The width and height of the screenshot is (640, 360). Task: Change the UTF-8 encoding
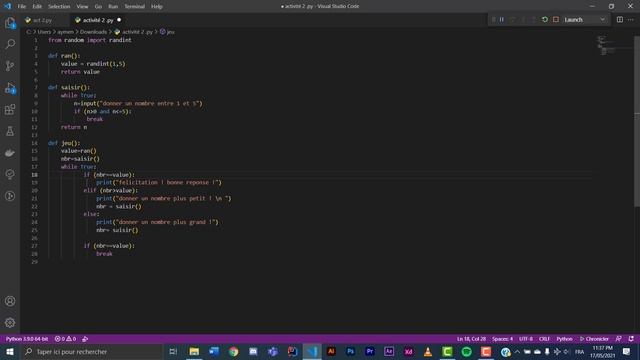point(526,339)
